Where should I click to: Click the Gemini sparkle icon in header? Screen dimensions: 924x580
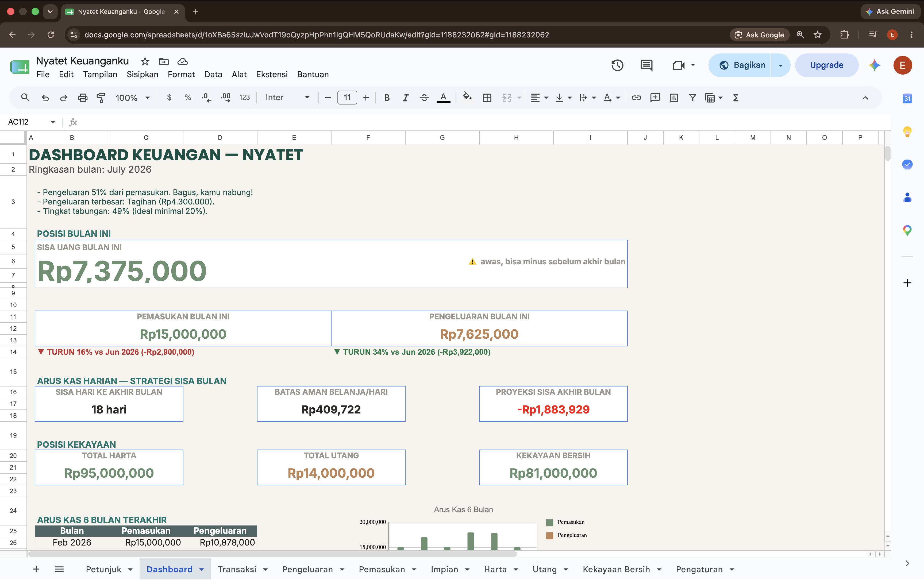pyautogui.click(x=875, y=65)
